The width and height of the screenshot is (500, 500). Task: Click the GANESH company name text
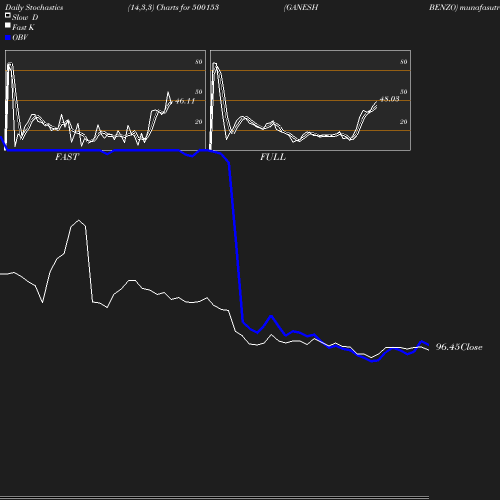pyautogui.click(x=301, y=7)
